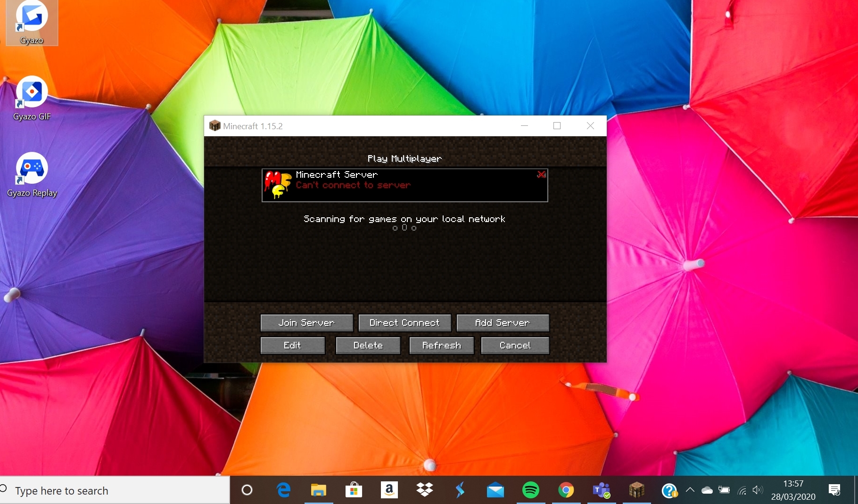
Task: Open Google Chrome from the taskbar
Action: click(566, 490)
